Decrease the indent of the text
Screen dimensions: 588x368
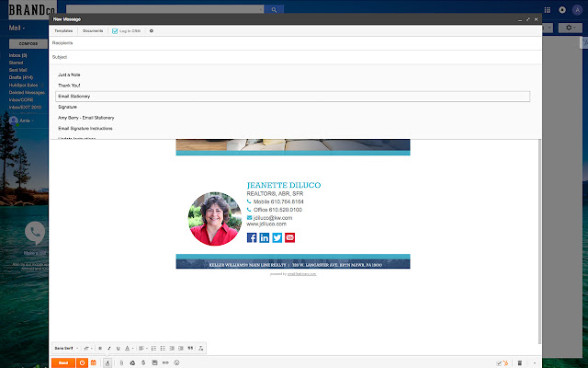172,349
